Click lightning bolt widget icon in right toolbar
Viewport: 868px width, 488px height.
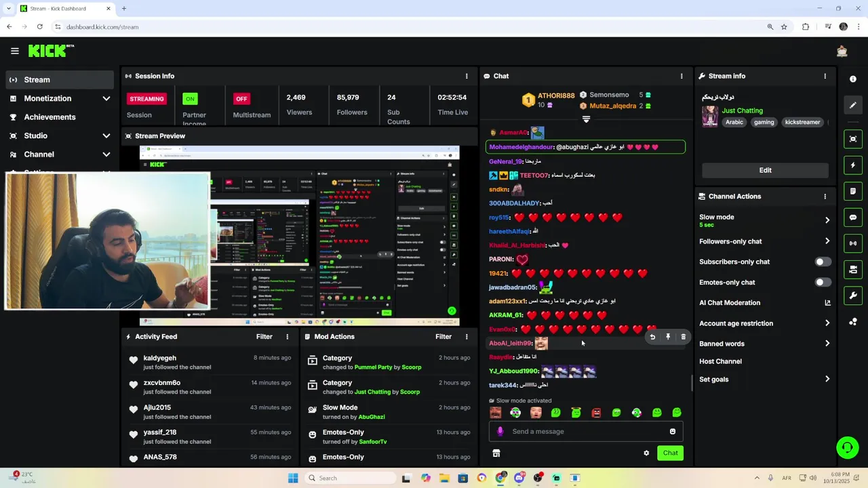coord(853,165)
